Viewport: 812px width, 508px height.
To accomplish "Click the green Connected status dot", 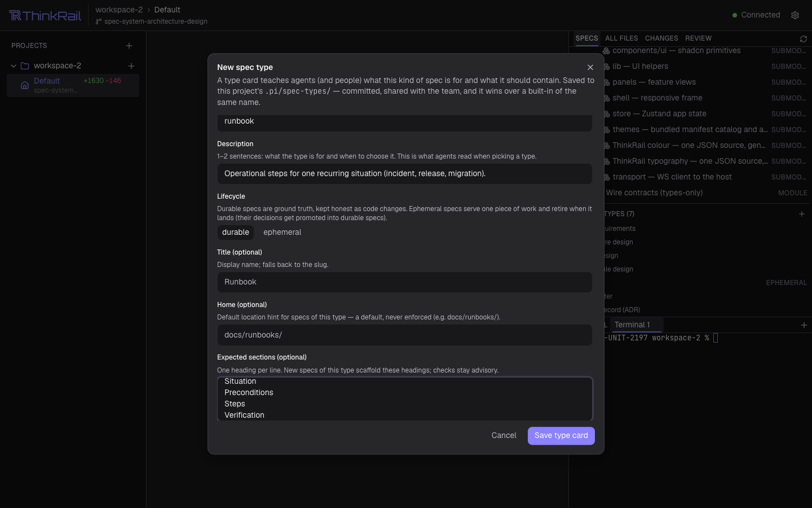I will point(735,15).
